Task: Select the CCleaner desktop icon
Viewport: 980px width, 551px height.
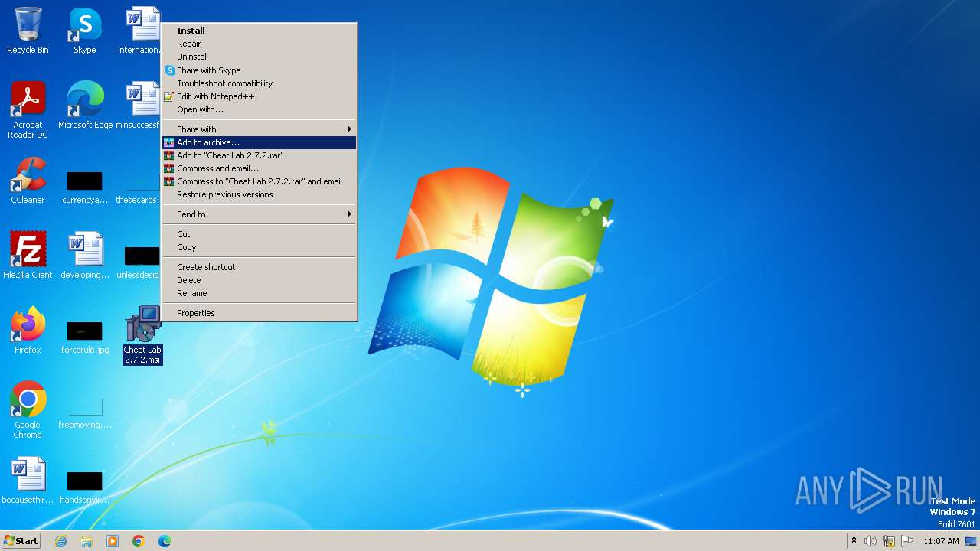Action: pyautogui.click(x=28, y=181)
